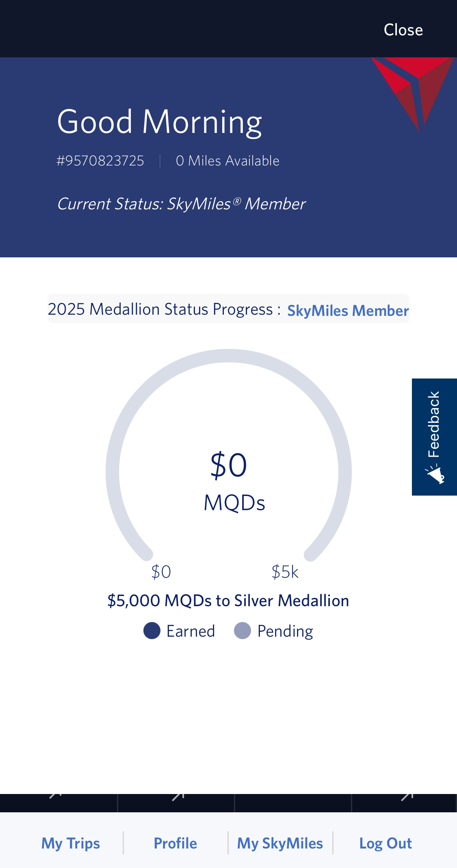
Task: Click the Current Status SkyMiles Member line
Action: (x=181, y=204)
